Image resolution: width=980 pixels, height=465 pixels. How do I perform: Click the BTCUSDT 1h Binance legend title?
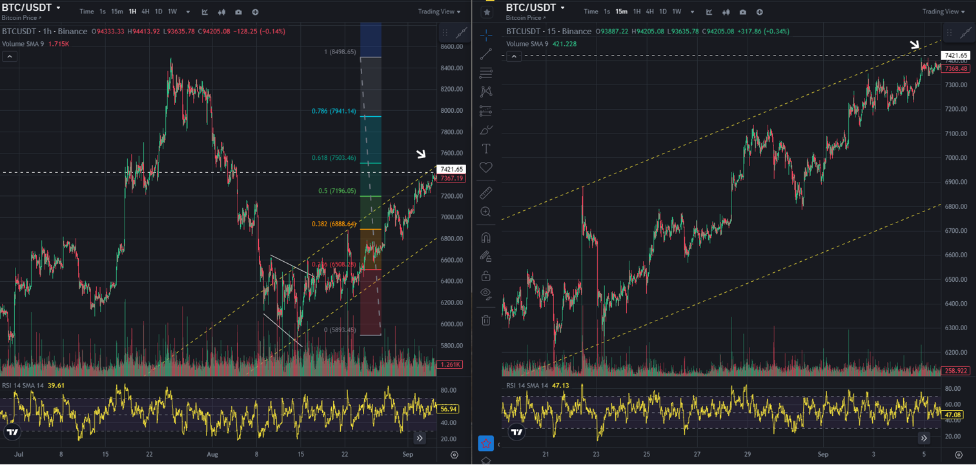point(45,32)
